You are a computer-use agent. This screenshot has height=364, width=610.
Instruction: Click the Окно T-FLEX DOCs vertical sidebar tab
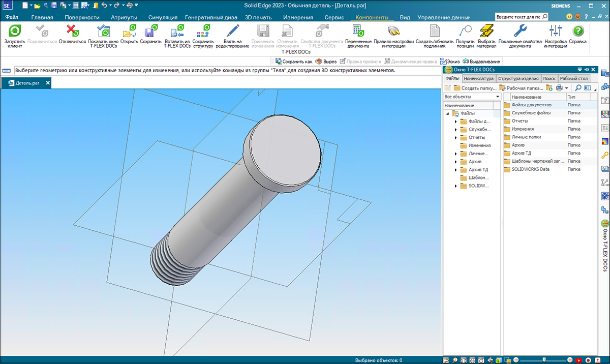point(605,246)
